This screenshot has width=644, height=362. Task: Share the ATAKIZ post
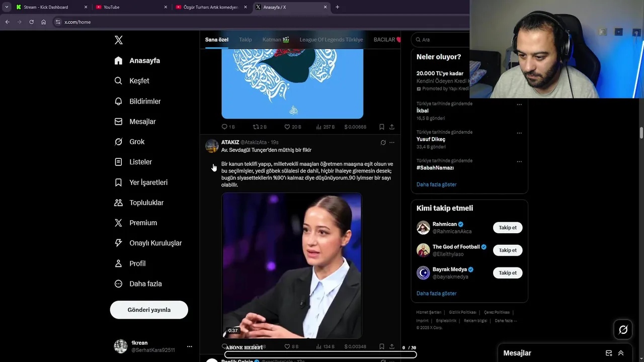pos(392,346)
